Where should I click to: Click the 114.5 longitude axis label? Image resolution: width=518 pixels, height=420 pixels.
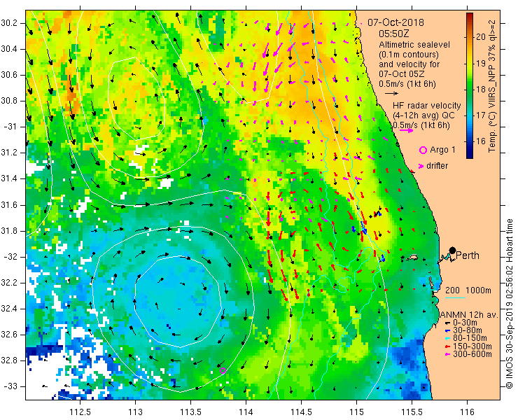coord(301,412)
